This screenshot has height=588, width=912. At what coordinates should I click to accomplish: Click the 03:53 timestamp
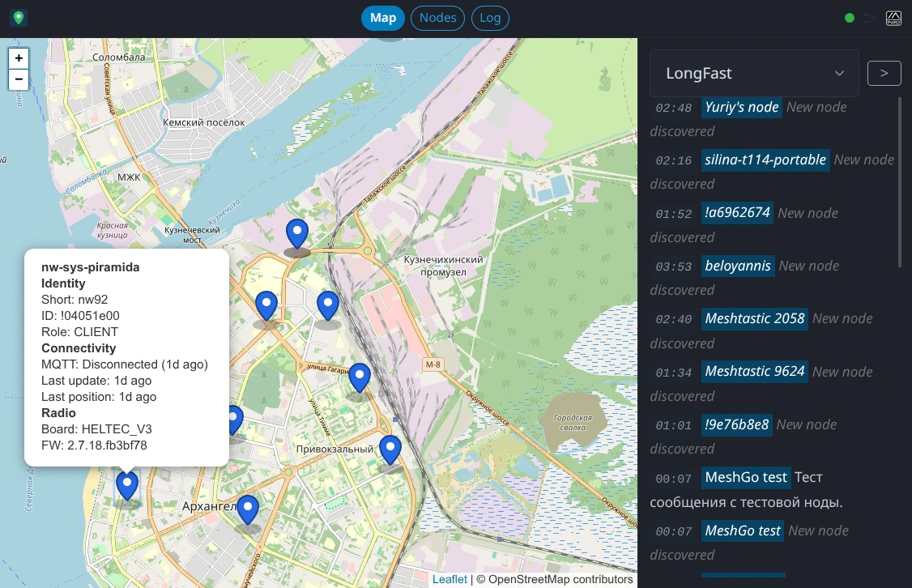point(674,267)
